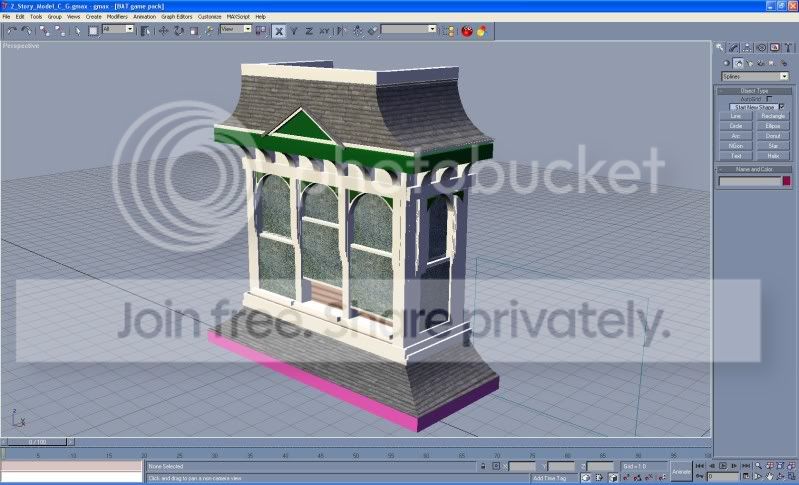
Task: Choose the rectangular selection region tool
Action: [93, 31]
